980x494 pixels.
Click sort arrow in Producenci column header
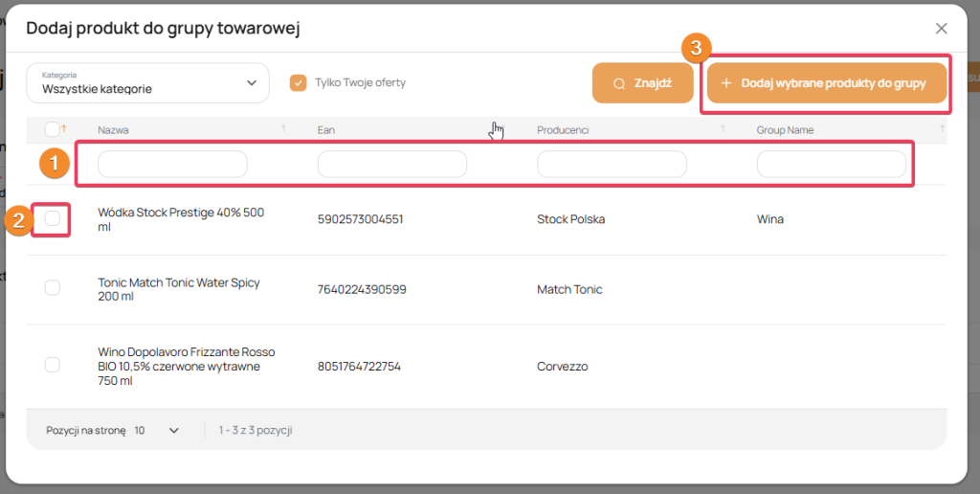pos(723,129)
